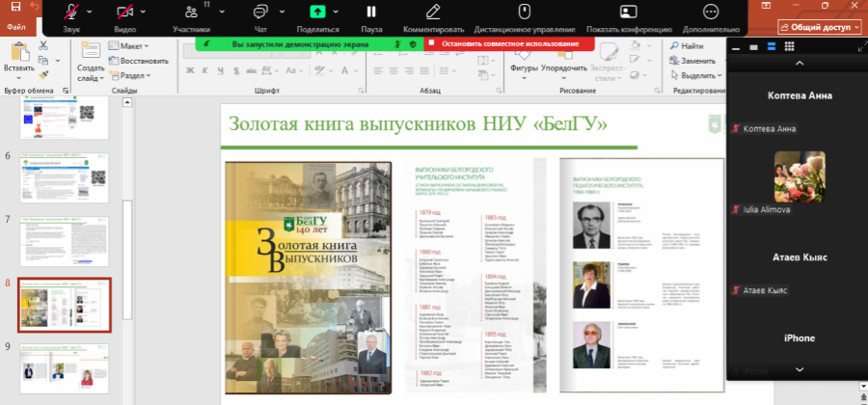
Task: Open the Copy options dropdown arrow
Action: (x=58, y=61)
